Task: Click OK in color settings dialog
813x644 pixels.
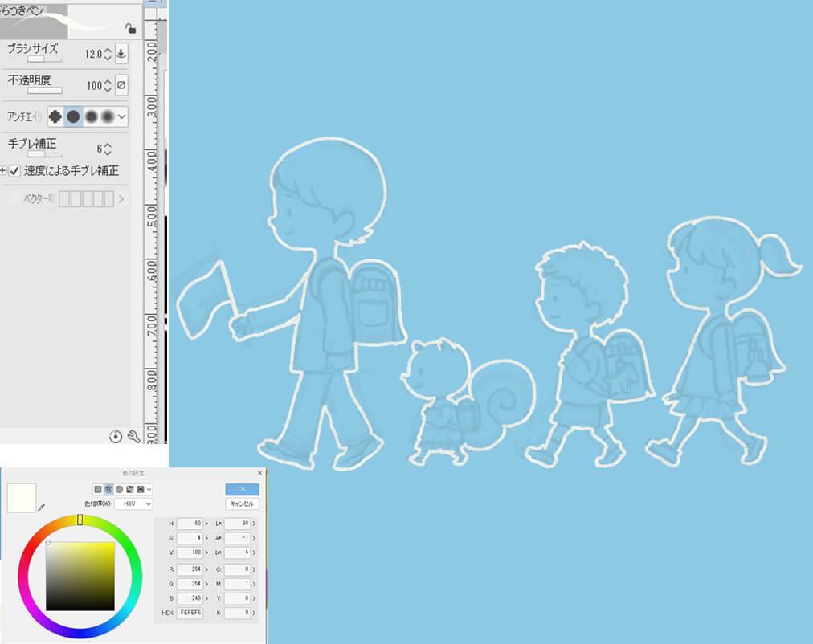Action: pyautogui.click(x=242, y=489)
